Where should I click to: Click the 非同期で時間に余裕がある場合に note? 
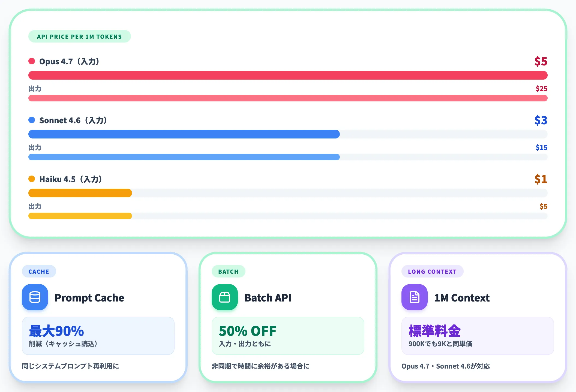(x=261, y=366)
